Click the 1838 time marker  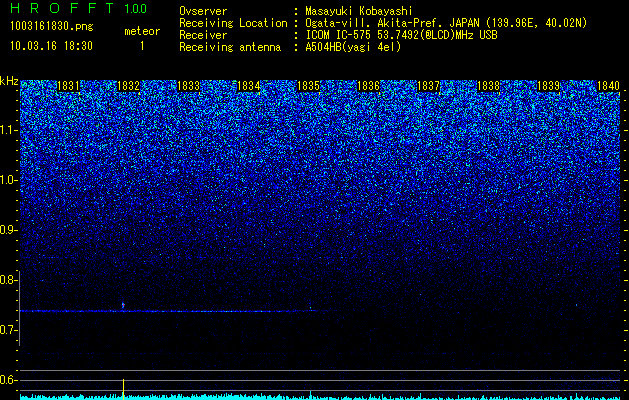point(489,86)
